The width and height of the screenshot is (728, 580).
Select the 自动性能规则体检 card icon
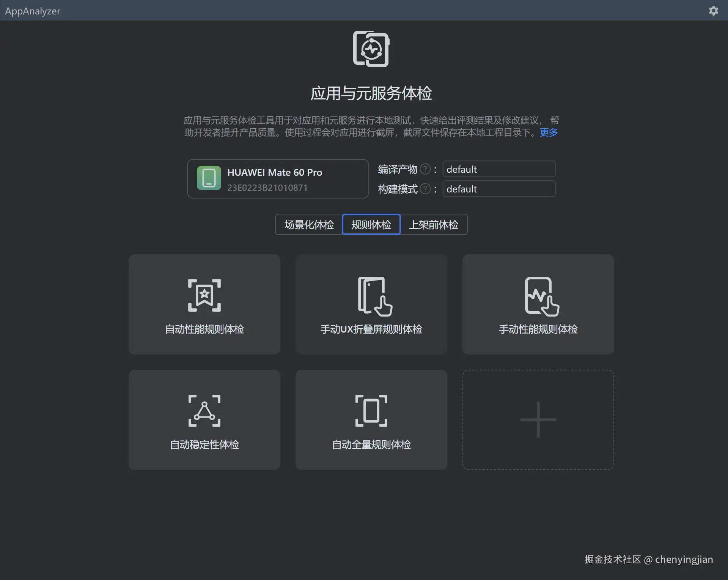pyautogui.click(x=204, y=295)
